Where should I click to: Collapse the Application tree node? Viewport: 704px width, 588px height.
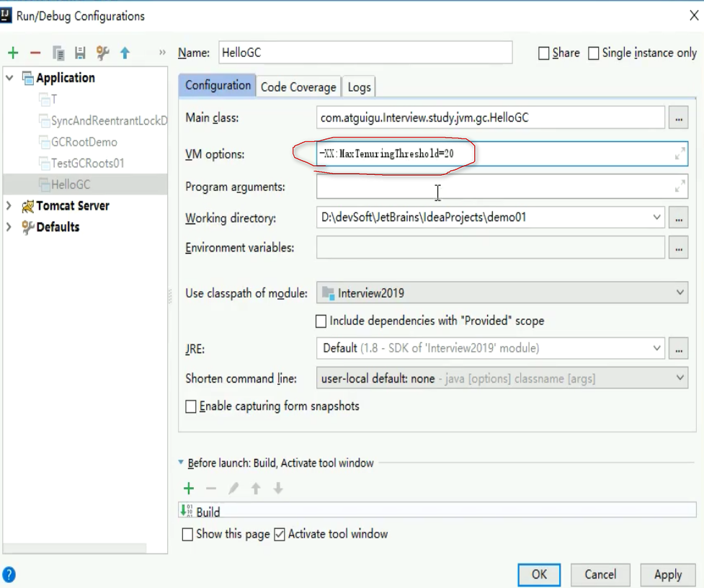tap(9, 78)
